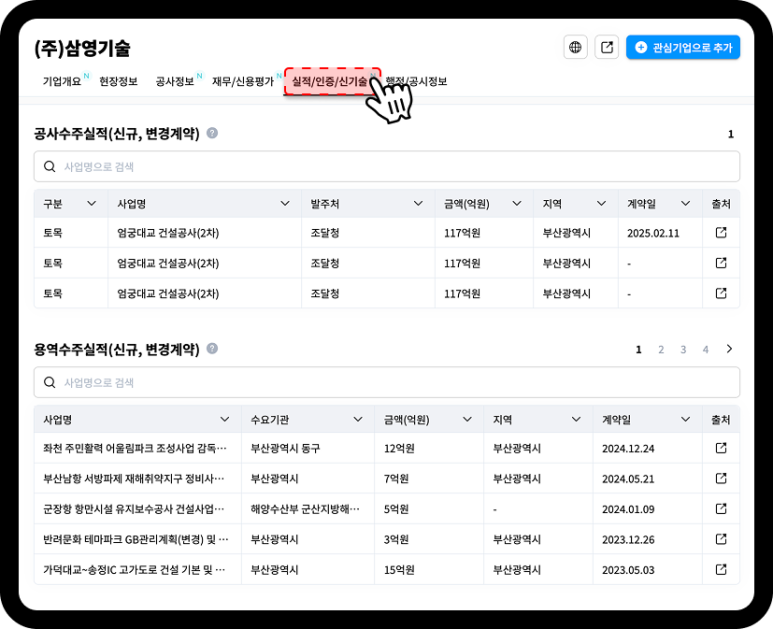This screenshot has width=773, height=629.
Task: Switch to the 재무/신용평가 tab
Action: [x=243, y=81]
